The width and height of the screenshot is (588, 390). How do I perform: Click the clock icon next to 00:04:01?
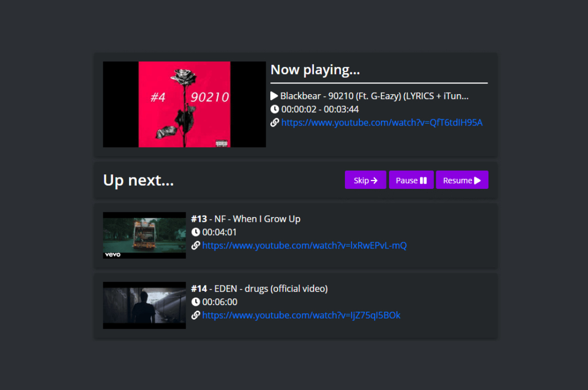195,233
